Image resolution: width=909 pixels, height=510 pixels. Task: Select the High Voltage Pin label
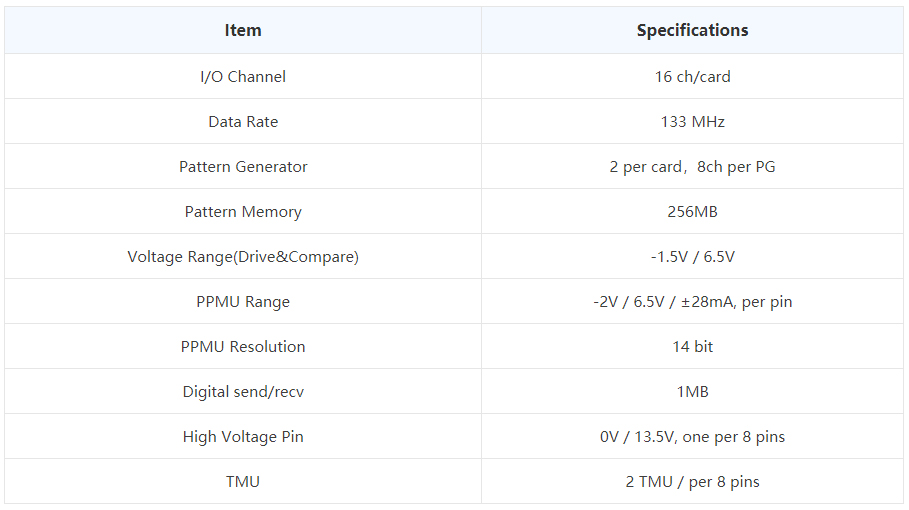coord(243,437)
